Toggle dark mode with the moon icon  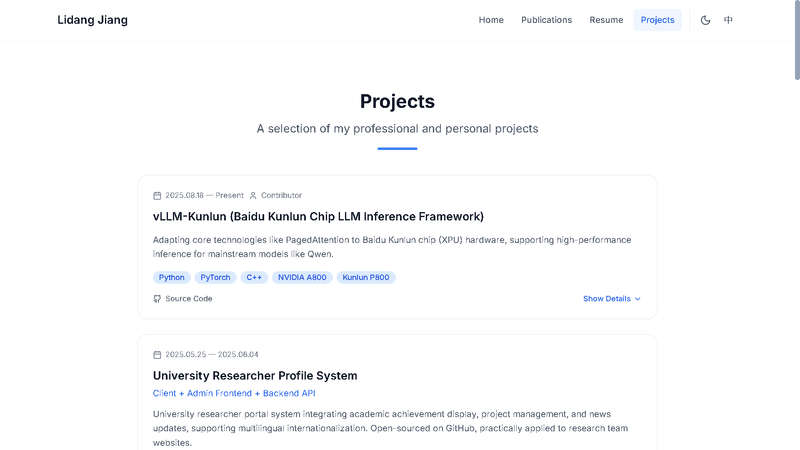coord(706,20)
